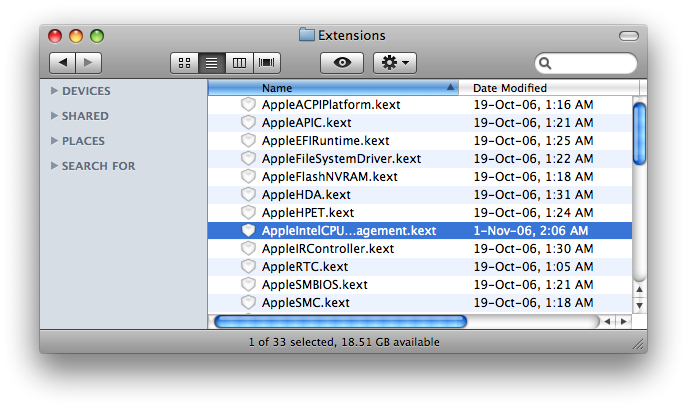This screenshot has width=687, height=408.
Task: Click the horizontal scrollbar right arrow
Action: click(623, 322)
